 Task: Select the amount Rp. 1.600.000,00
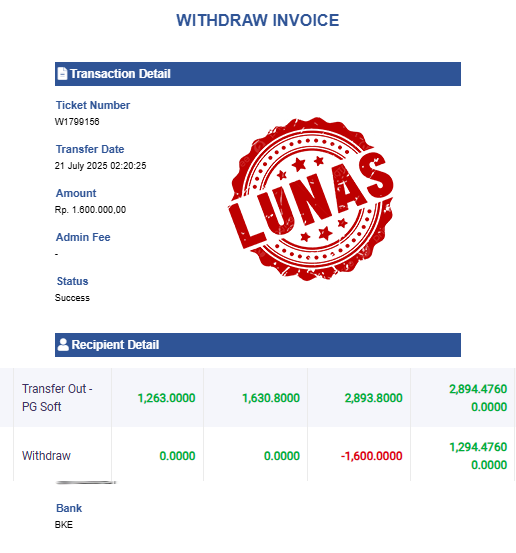pyautogui.click(x=90, y=210)
